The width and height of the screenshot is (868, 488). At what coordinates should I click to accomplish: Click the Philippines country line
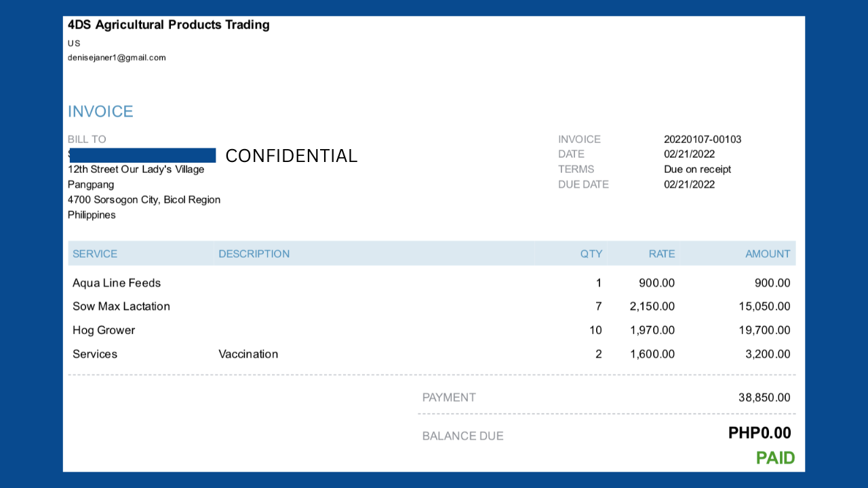pos(92,215)
